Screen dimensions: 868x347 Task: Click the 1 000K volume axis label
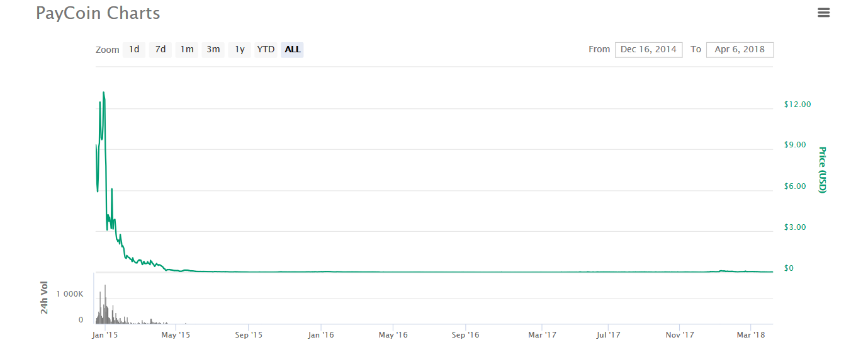70,294
